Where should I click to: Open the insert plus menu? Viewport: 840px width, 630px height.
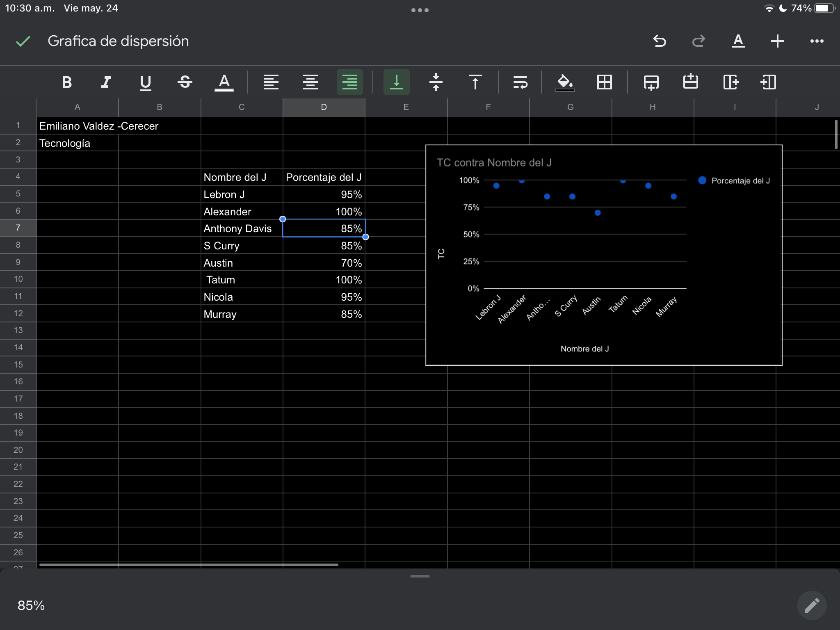coord(777,41)
